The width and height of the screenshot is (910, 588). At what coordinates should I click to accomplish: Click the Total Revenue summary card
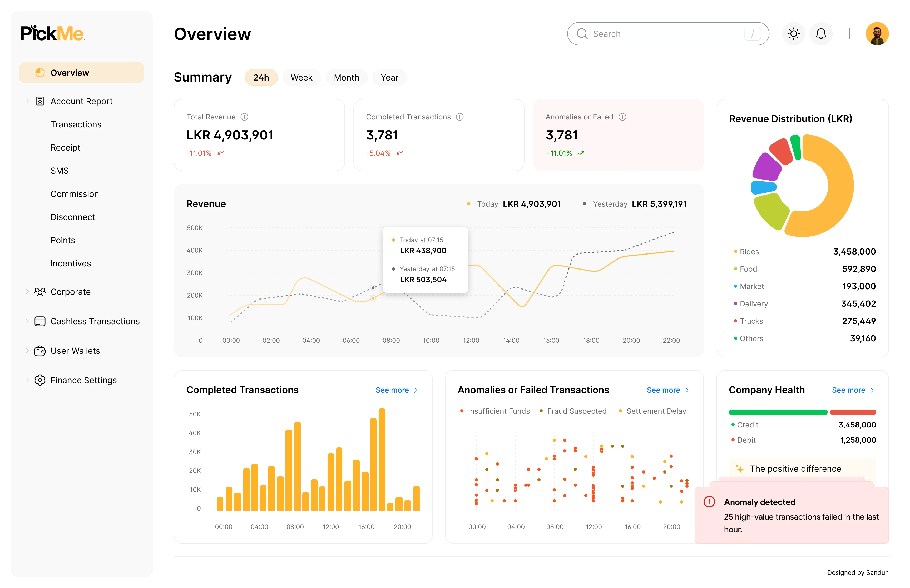(259, 135)
